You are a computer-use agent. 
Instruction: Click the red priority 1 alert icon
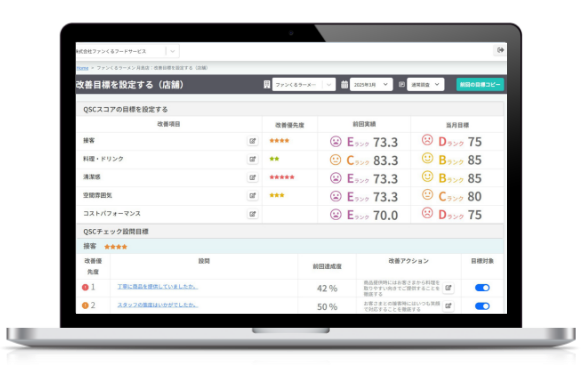click(85, 287)
